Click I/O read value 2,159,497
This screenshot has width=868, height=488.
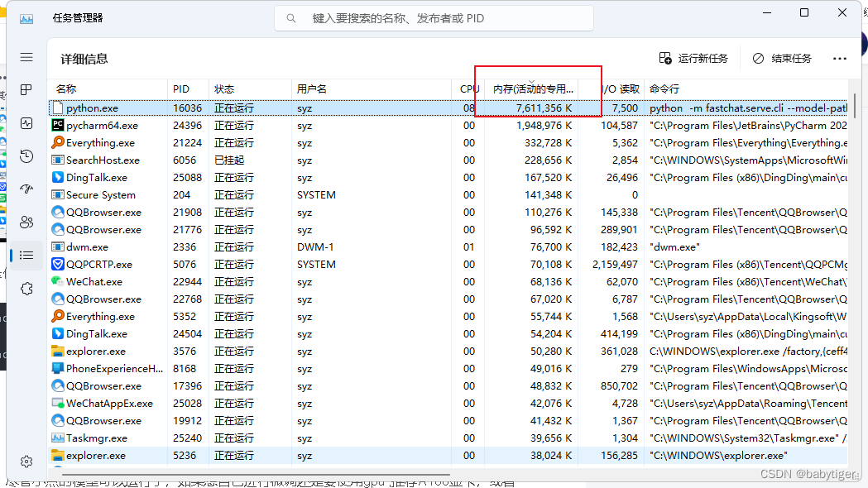[615, 265]
